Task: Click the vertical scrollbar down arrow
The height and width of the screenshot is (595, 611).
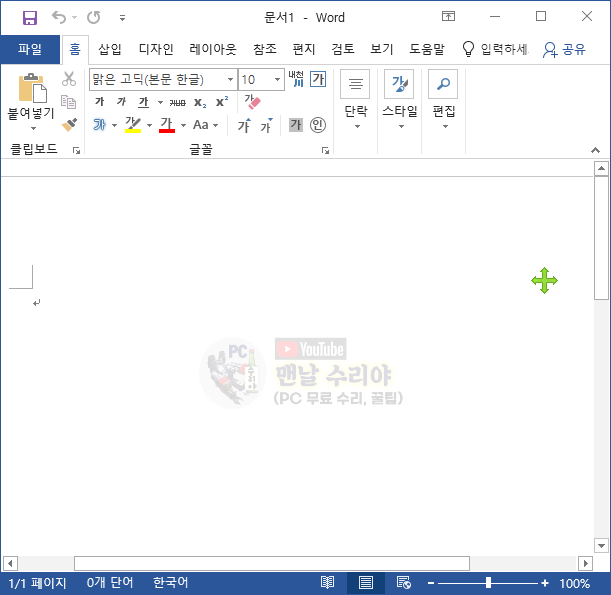Action: pyautogui.click(x=601, y=546)
